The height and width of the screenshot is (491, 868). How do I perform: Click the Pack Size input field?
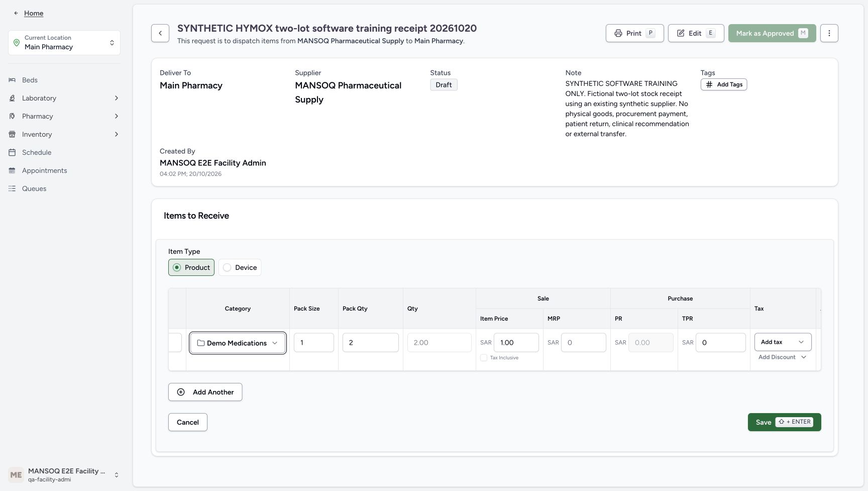point(314,342)
